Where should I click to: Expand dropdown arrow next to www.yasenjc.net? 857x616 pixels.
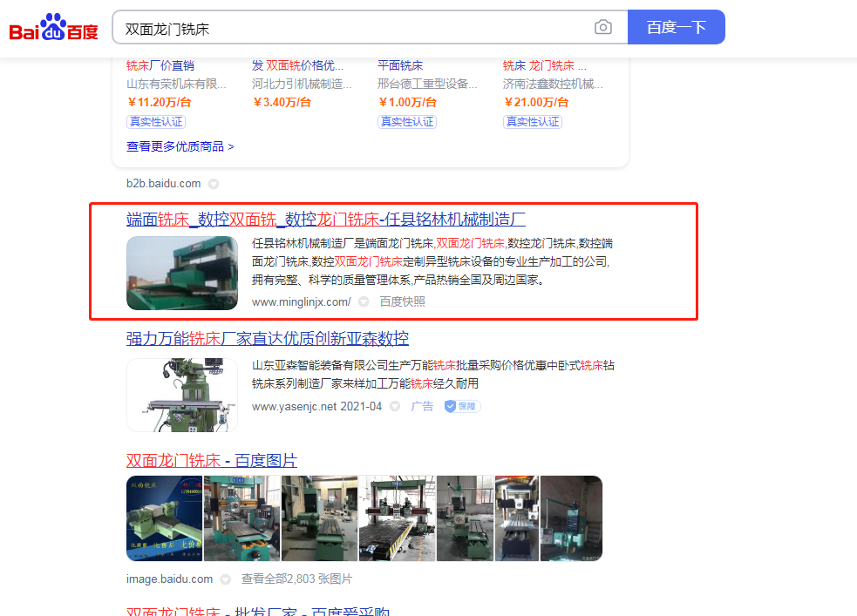click(x=395, y=406)
